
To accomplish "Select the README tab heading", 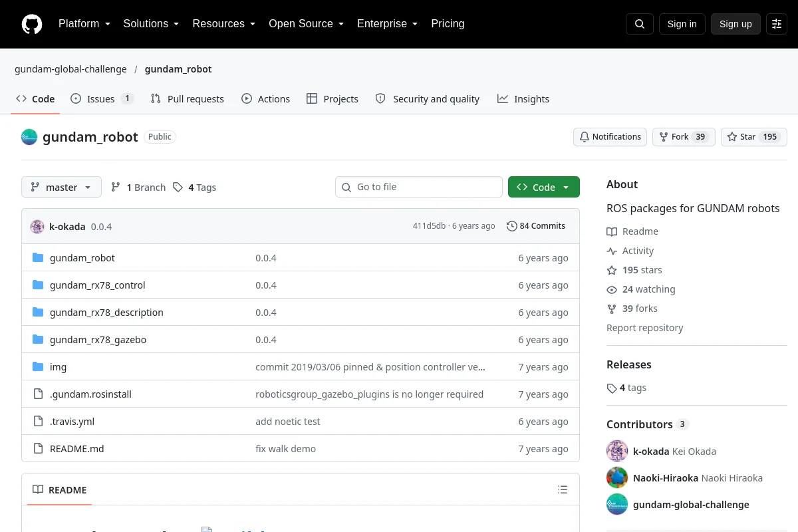I will click(60, 490).
